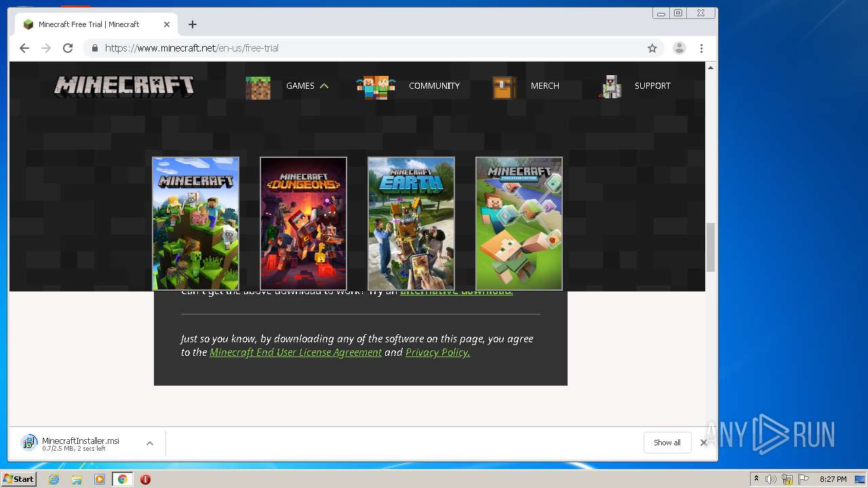Click the network tray icon
This screenshot has width=868, height=488.
click(x=787, y=479)
